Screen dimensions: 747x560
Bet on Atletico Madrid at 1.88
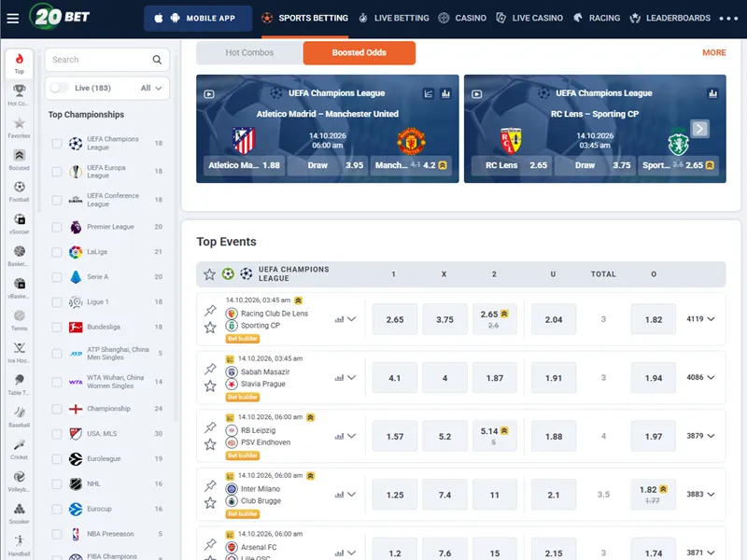click(x=244, y=166)
